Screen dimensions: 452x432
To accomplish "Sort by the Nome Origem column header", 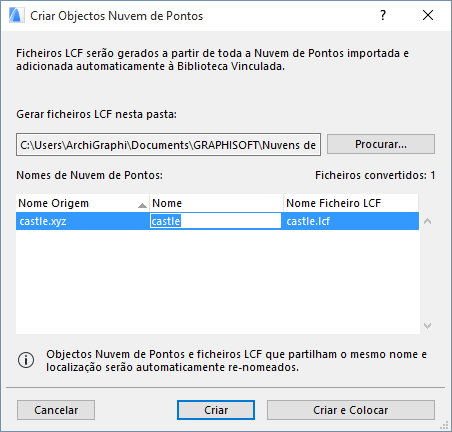I will [x=83, y=203].
